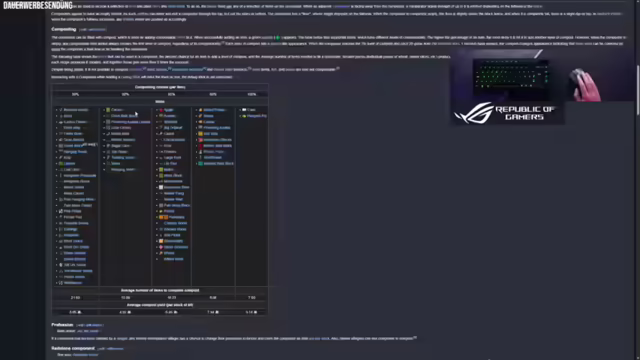Click the 30% column header
The width and height of the screenshot is (640, 360).
point(76,94)
